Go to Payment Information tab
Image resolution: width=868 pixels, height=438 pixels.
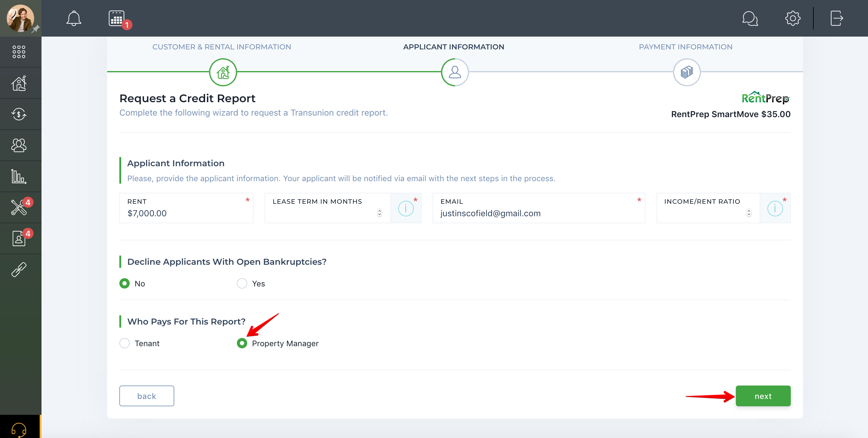pos(685,47)
